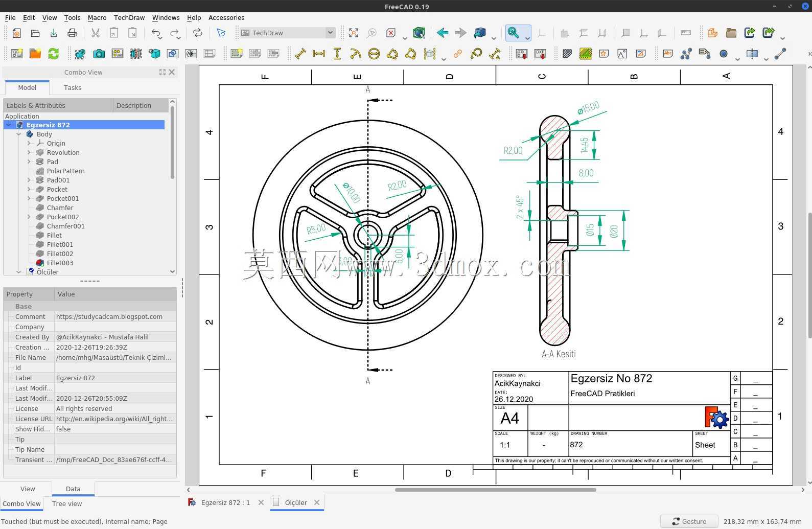Cut the selection with the scissors icon

(95, 33)
